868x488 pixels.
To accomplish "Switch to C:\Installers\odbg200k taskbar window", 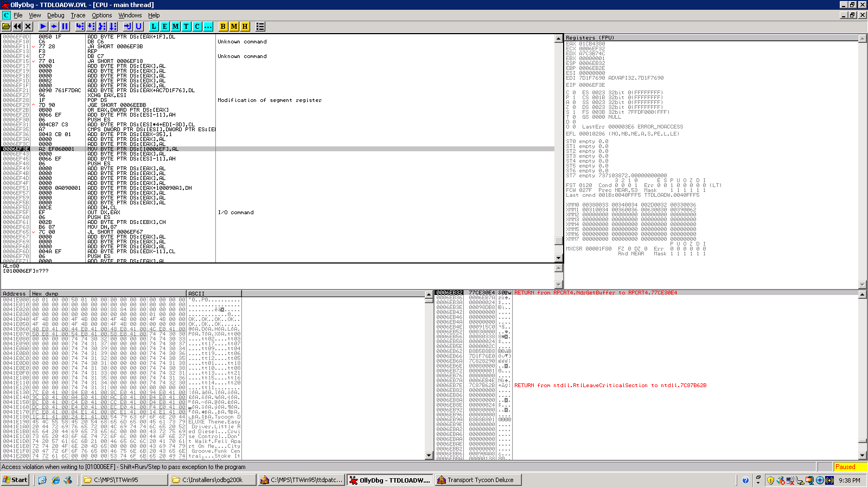I will 212,480.
